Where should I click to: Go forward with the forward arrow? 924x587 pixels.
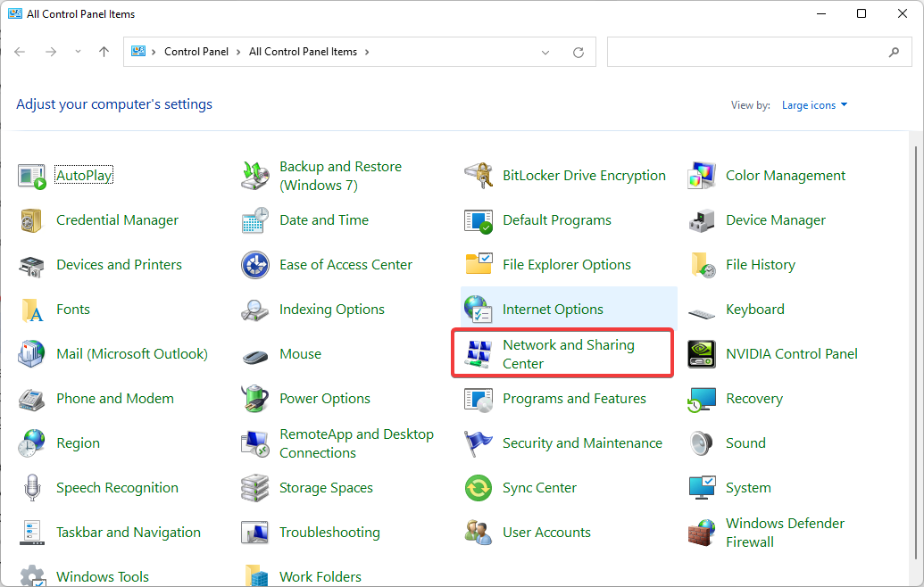[51, 52]
